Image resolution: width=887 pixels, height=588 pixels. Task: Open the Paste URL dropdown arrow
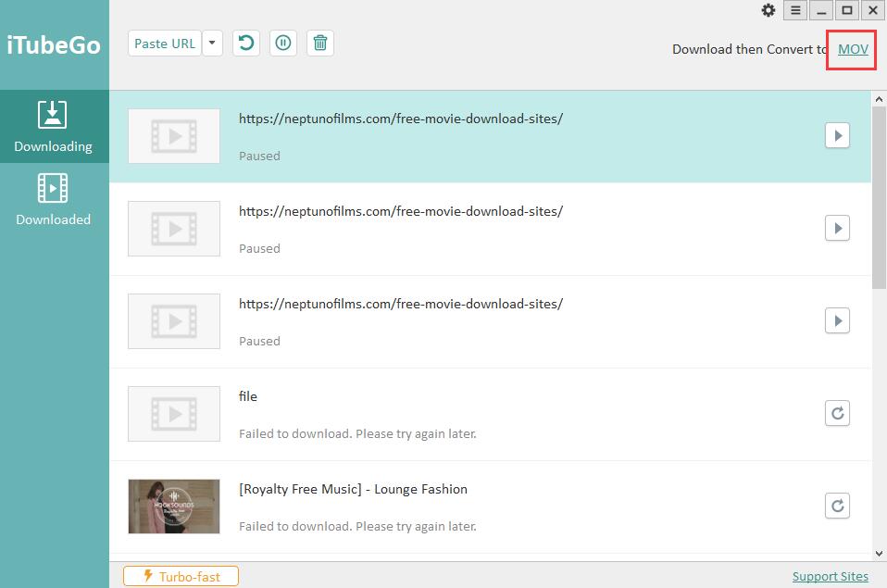(x=212, y=44)
